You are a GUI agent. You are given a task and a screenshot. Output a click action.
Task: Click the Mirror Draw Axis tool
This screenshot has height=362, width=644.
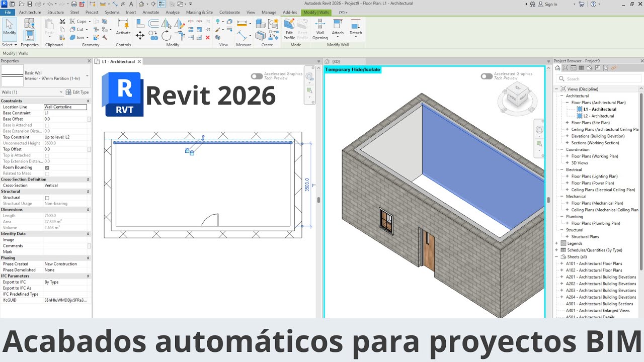click(x=179, y=23)
